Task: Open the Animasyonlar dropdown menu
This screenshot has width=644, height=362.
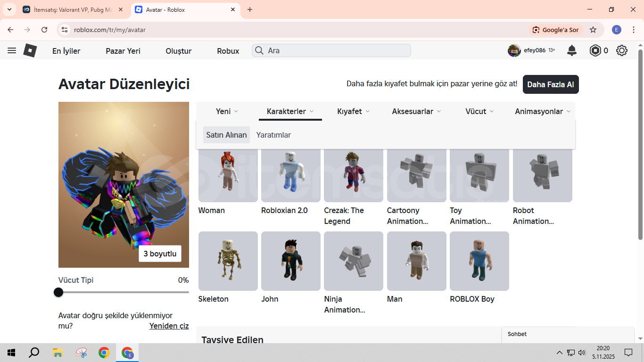Action: point(543,111)
